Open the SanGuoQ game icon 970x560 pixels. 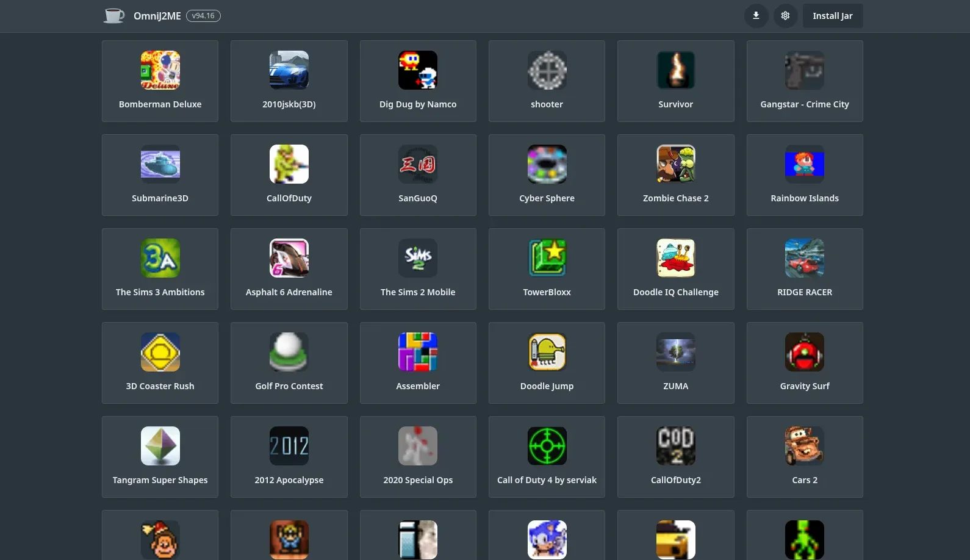point(418,164)
